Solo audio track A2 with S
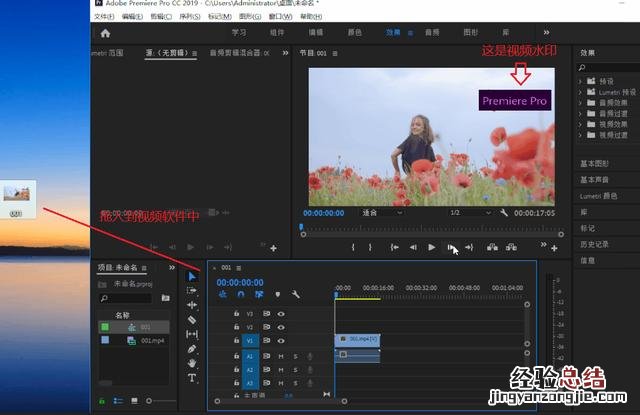 click(x=294, y=370)
